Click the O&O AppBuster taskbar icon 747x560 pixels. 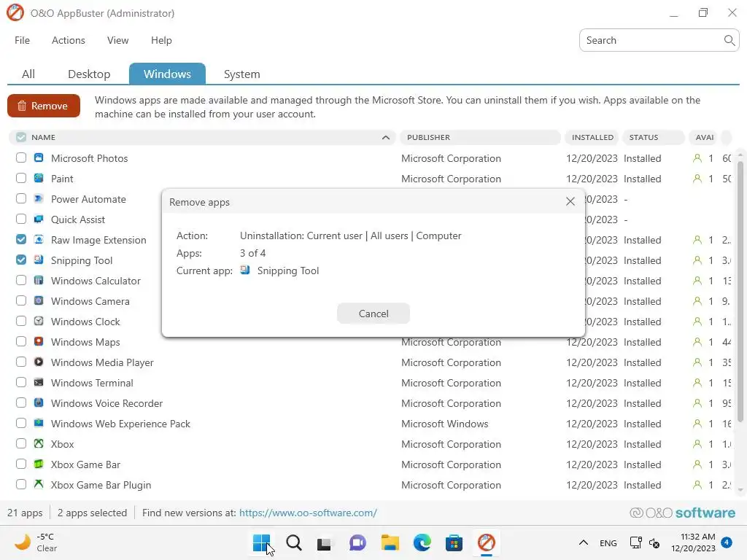point(487,542)
